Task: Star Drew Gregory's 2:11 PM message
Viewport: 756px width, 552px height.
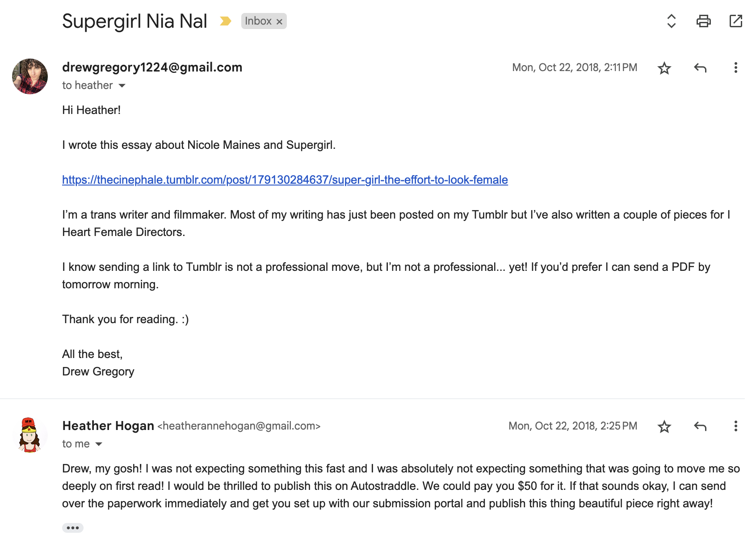Action: (664, 68)
